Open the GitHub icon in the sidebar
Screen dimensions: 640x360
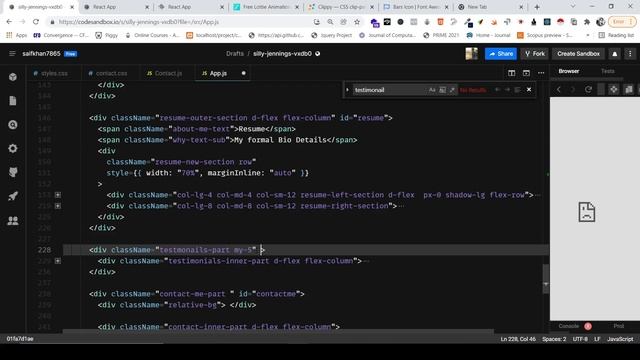coord(13,172)
